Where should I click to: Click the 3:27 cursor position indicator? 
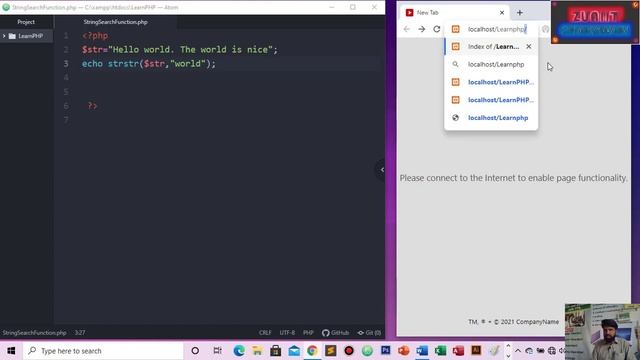[x=80, y=333]
